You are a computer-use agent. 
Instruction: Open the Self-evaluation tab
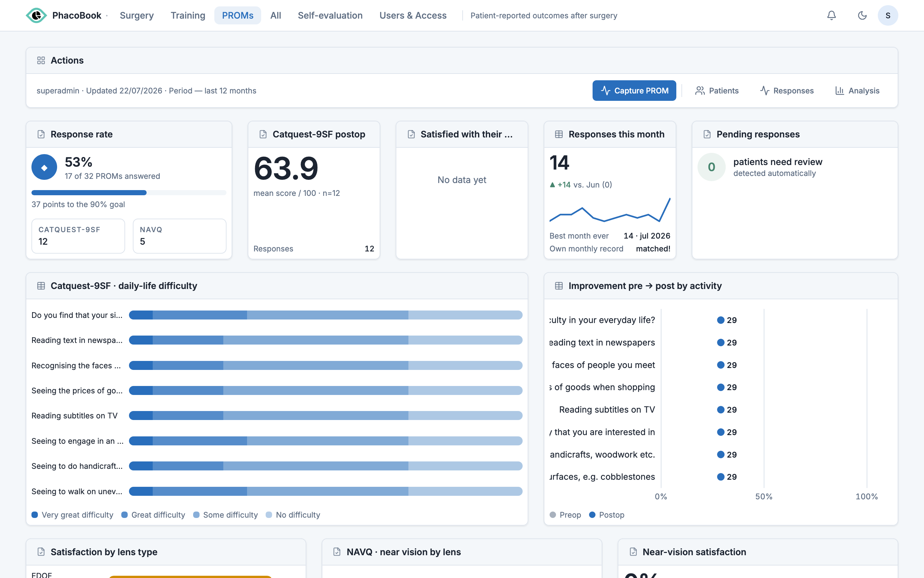330,15
